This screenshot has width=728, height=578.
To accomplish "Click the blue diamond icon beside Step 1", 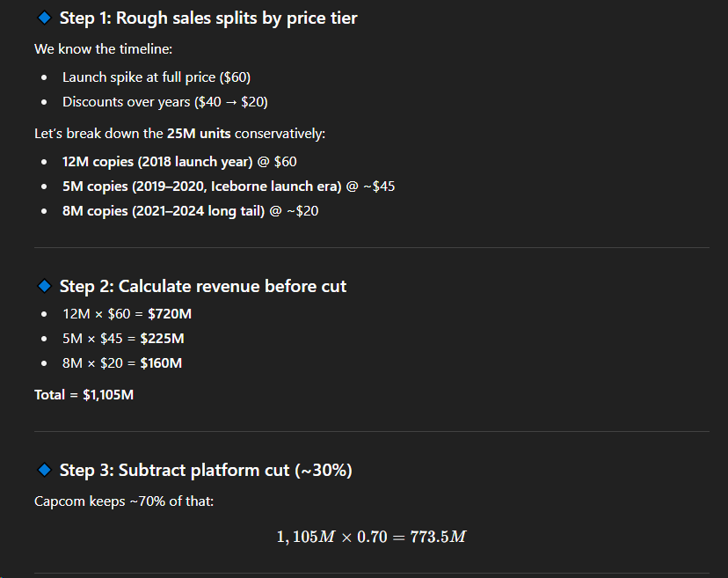I will pos(44,18).
